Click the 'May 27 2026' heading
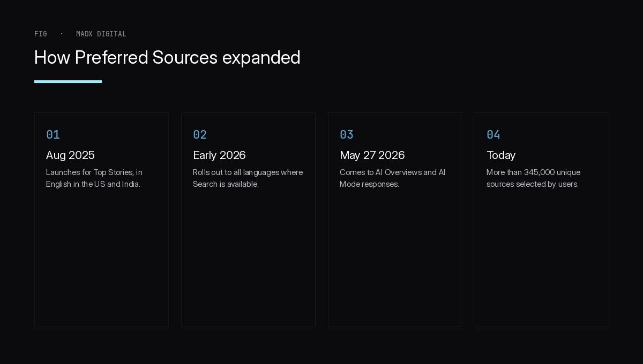This screenshot has width=643, height=364. click(372, 155)
